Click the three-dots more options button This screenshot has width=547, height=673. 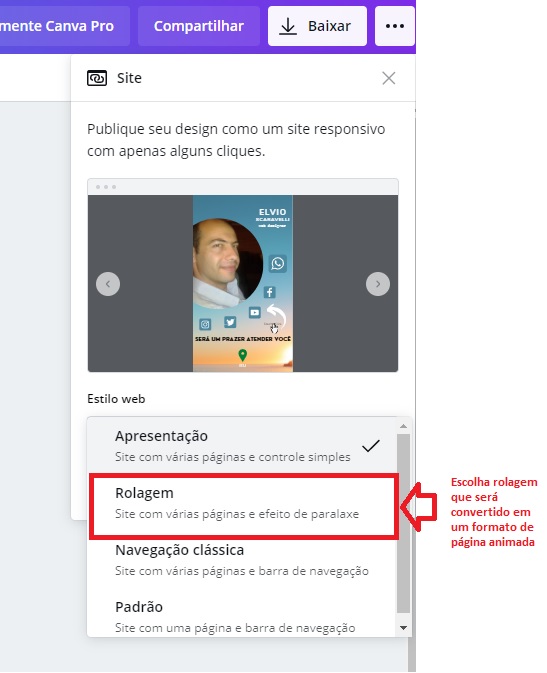tap(395, 26)
